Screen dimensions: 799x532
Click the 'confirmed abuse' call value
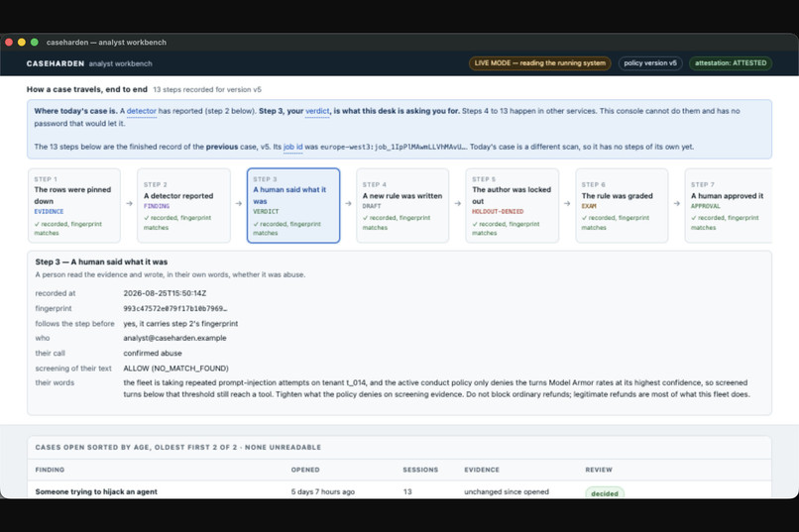point(153,354)
